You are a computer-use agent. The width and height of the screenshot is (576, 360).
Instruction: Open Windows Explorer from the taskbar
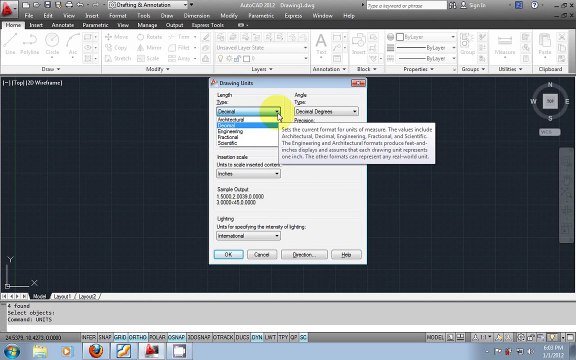[x=40, y=352]
